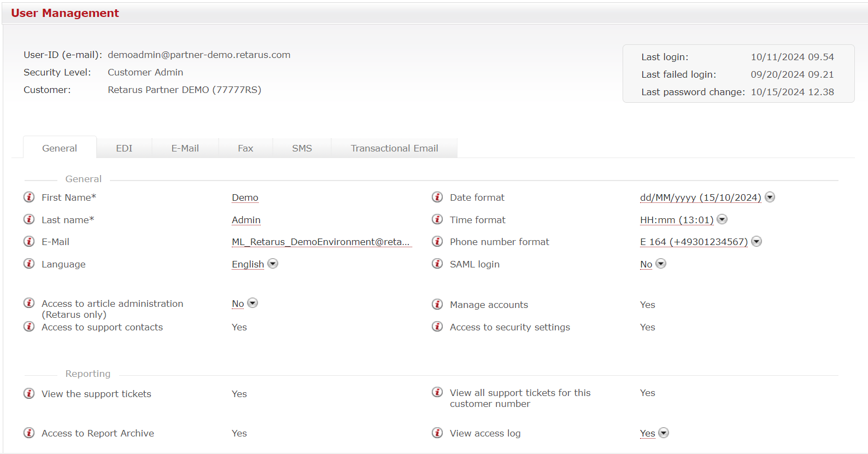Switch to the Fax tab

[x=245, y=148]
